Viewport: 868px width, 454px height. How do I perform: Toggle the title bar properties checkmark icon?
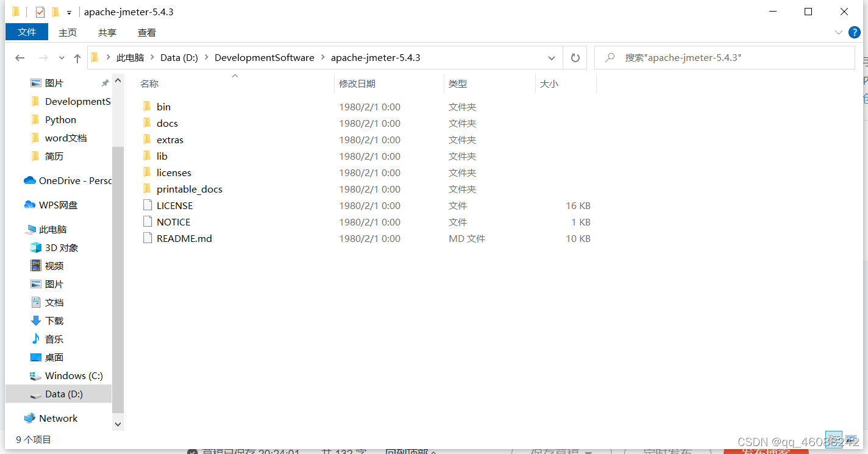coord(40,12)
